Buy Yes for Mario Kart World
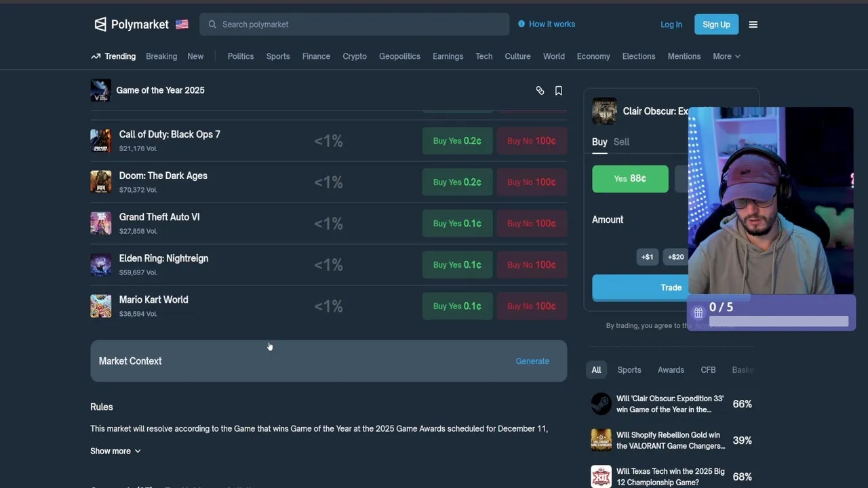 [x=457, y=306]
